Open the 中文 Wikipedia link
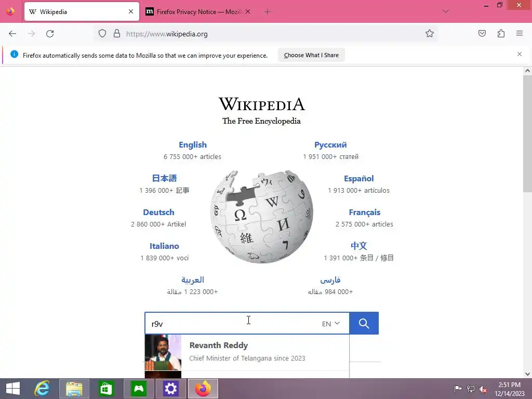Viewport: 532px width, 399px height. tap(358, 246)
